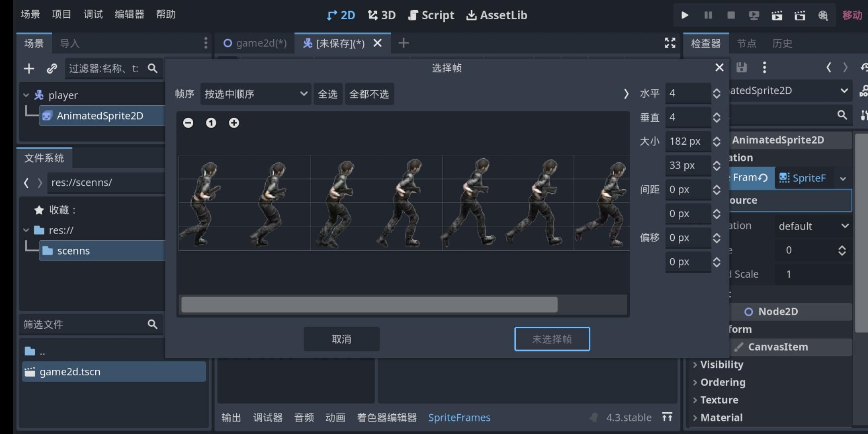This screenshot has width=868, height=434.
Task: Click 取消 cancel button
Action: pos(342,339)
